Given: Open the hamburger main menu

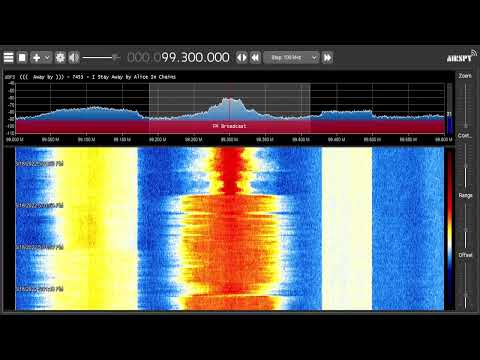Looking at the screenshot, I should click(x=8, y=58).
